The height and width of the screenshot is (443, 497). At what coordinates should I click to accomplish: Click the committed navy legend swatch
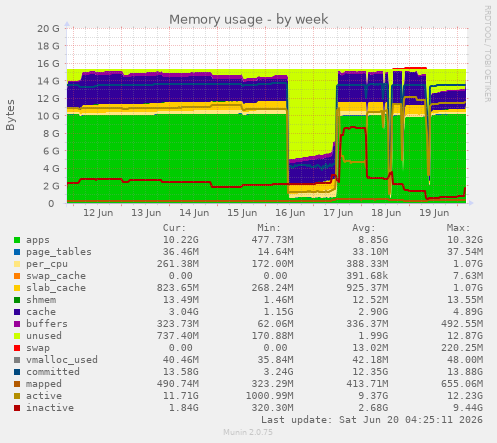coord(17,372)
